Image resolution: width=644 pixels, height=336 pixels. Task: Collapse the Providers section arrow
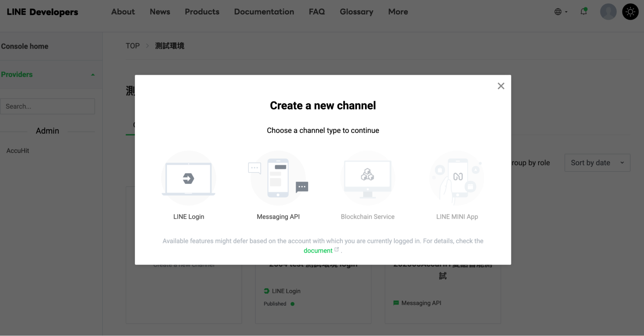pyautogui.click(x=93, y=75)
